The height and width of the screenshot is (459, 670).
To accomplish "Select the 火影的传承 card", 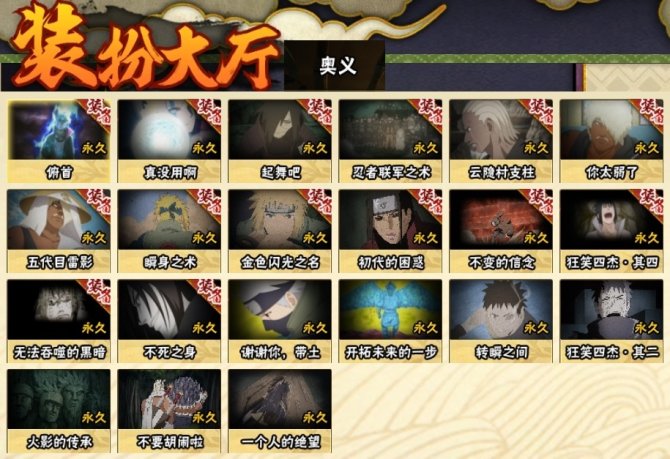I will coord(59,411).
